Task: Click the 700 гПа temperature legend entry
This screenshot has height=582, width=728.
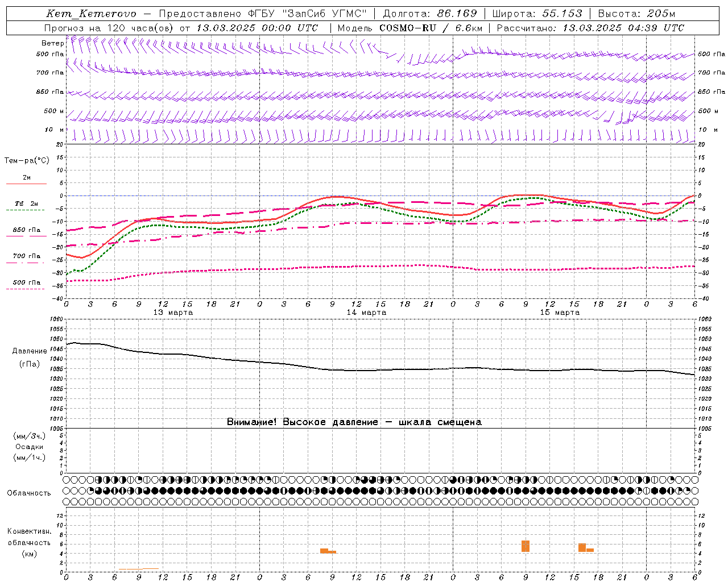Action: 27,256
